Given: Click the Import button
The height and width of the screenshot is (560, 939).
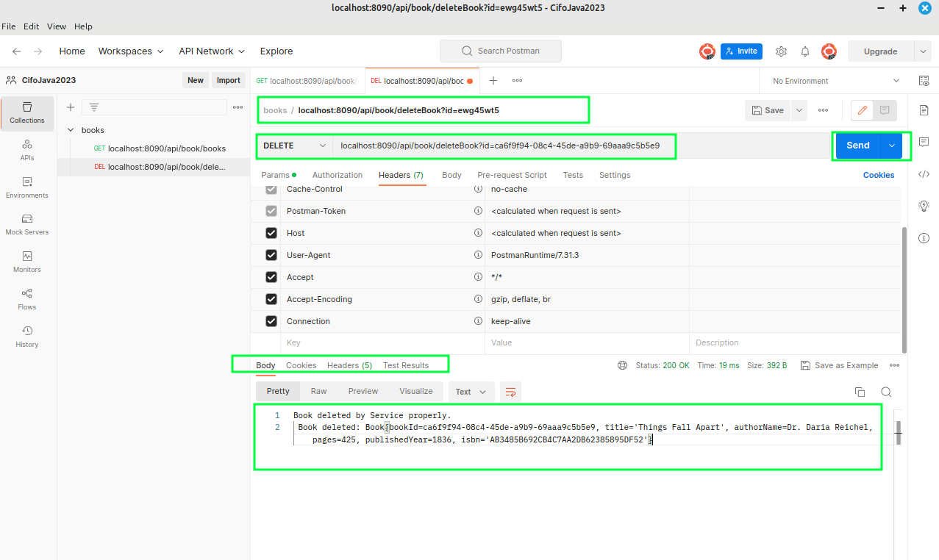Looking at the screenshot, I should [x=229, y=81].
